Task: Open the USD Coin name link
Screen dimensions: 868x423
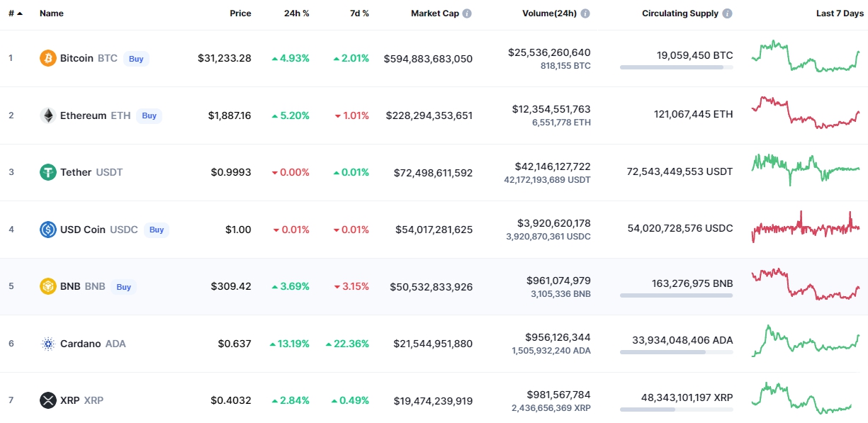Action: point(83,230)
